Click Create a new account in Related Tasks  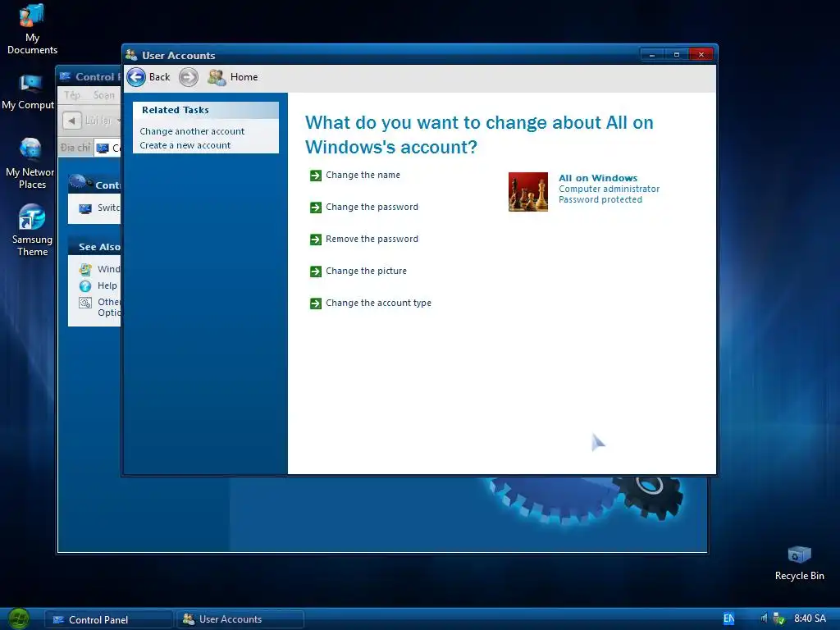pyautogui.click(x=185, y=145)
